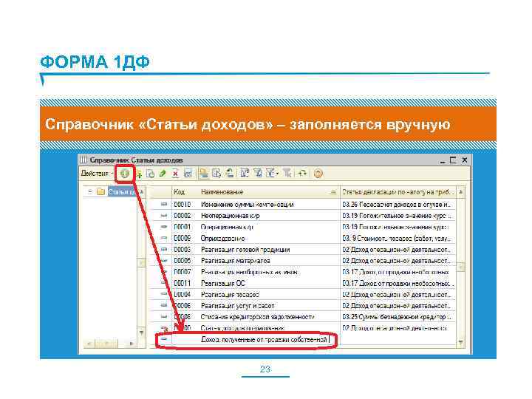
Task: Select the Реализация услуг и работ row
Action: pos(303,306)
